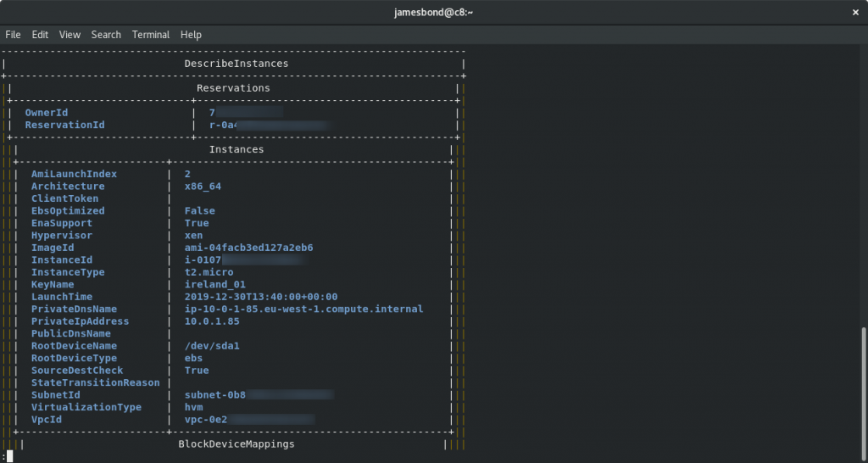This screenshot has height=463, width=868.
Task: Open the View menu
Action: point(70,34)
